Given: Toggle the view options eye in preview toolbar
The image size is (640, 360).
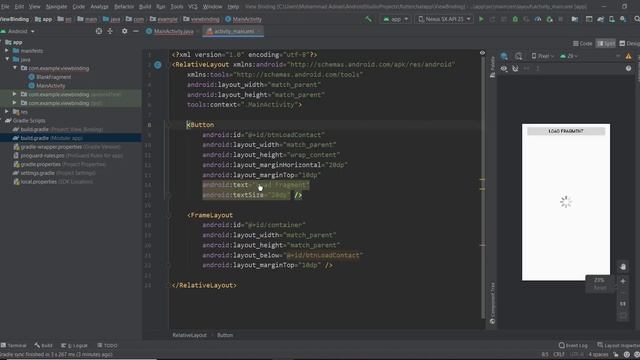Looking at the screenshot, I should pyautogui.click(x=504, y=69).
